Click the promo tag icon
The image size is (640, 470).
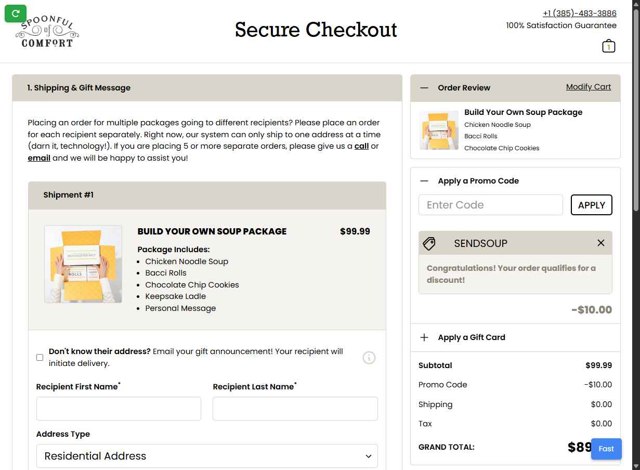pyautogui.click(x=429, y=243)
